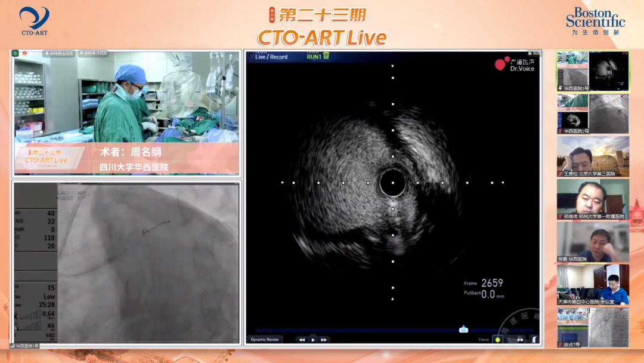Click the first unpin video button

(59, 53)
